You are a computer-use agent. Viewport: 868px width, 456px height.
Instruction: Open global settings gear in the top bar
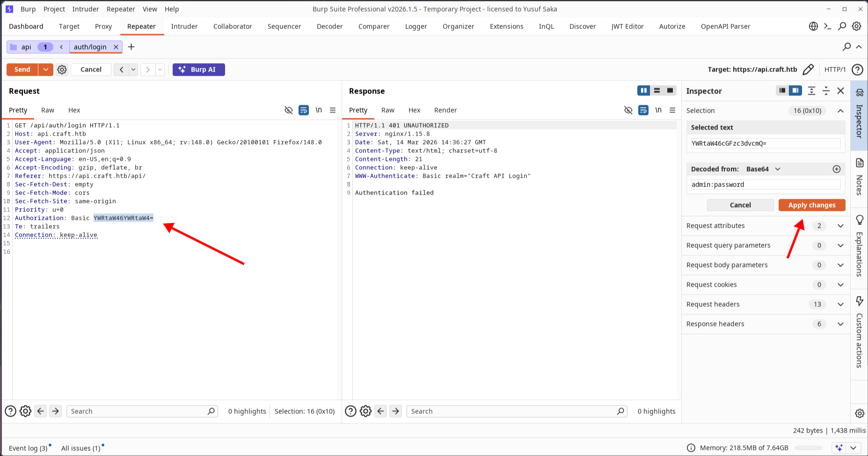pos(856,26)
